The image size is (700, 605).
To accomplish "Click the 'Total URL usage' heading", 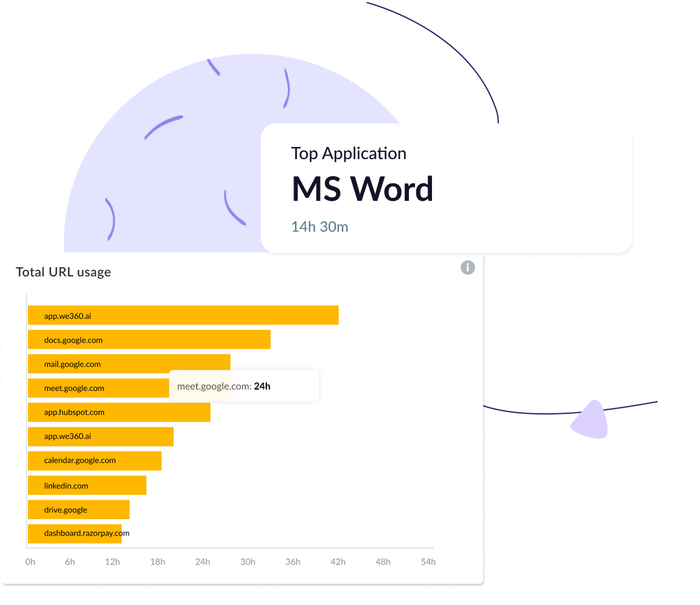I will point(64,272).
